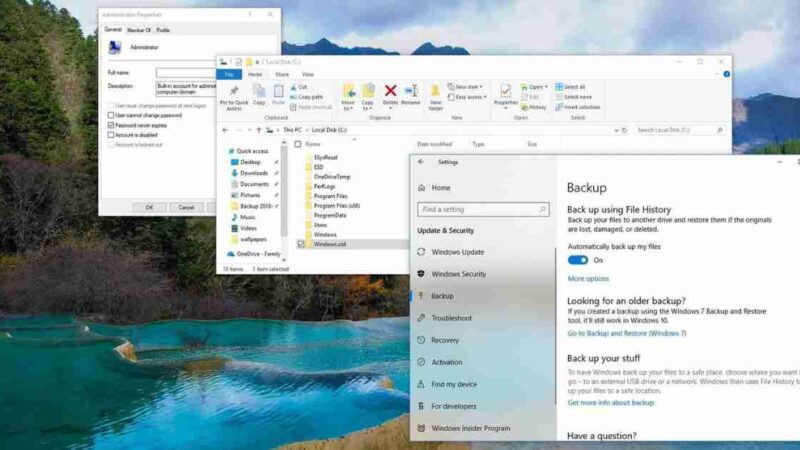Click History in the Open group
This screenshot has width=800, height=450.
534,107
